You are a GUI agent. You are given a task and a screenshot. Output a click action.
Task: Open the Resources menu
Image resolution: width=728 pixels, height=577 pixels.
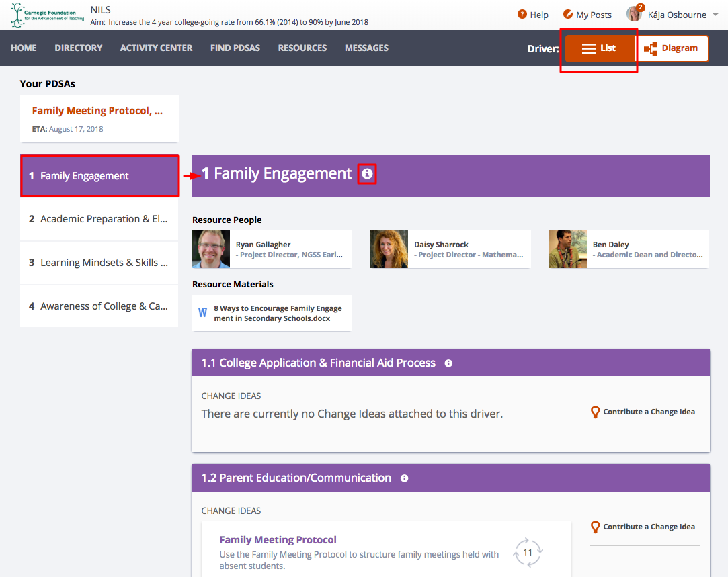pyautogui.click(x=302, y=48)
